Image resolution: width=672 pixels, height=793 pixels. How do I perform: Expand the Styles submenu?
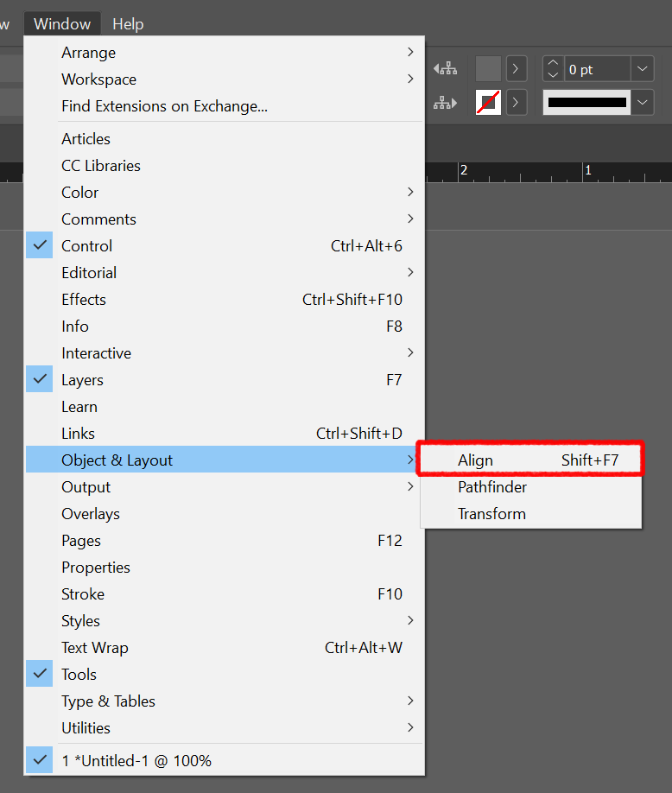coord(225,621)
